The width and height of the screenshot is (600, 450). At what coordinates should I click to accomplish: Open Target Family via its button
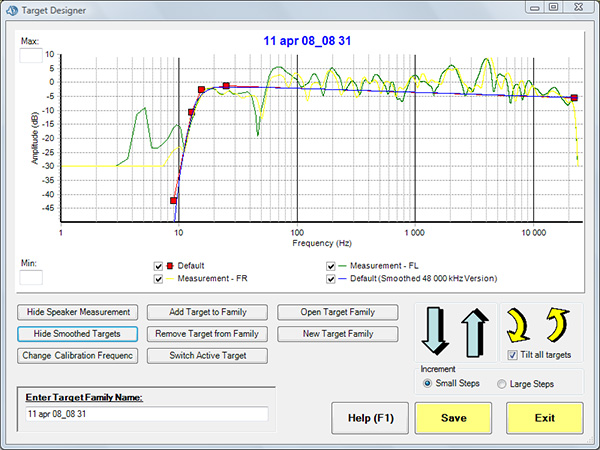point(338,311)
